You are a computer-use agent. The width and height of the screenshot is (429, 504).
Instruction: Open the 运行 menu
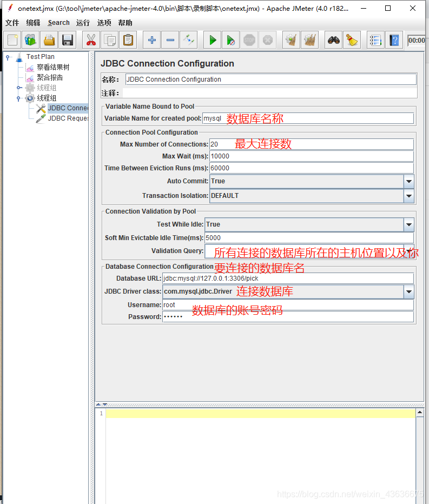[x=83, y=23]
